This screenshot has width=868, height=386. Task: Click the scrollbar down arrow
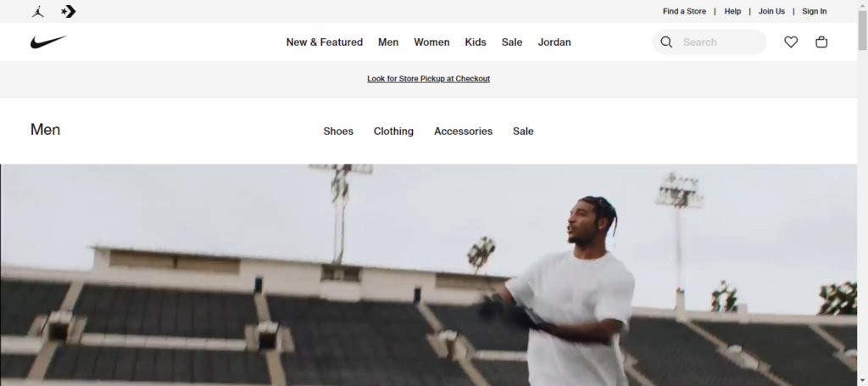[x=862, y=381]
